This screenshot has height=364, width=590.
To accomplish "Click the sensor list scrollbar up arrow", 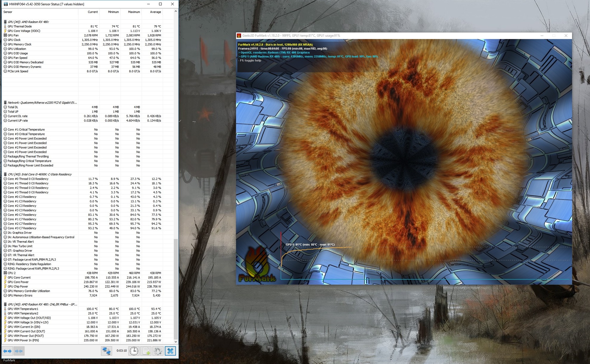I will point(176,11).
